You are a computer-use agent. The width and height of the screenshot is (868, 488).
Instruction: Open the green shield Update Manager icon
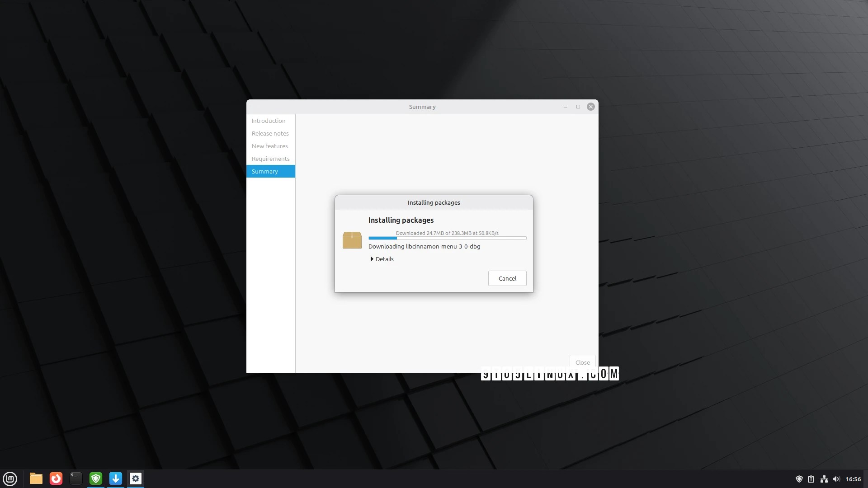tap(96, 479)
